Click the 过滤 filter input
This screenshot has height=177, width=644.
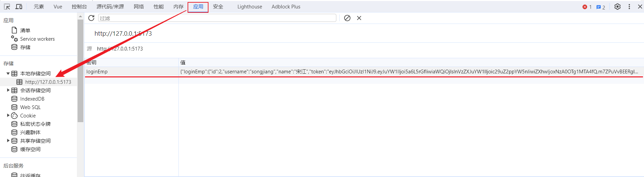click(217, 18)
